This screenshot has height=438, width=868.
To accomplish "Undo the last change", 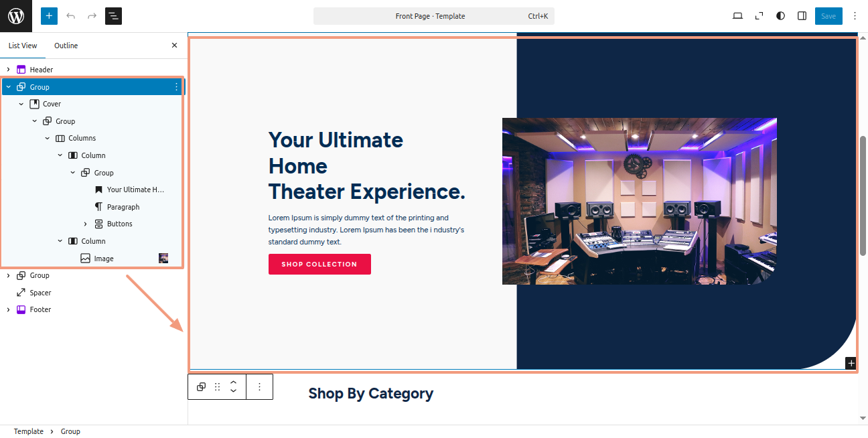I will (70, 16).
